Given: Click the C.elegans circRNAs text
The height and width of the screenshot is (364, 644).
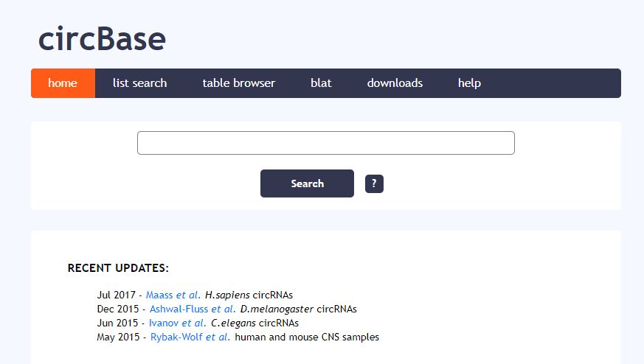Looking at the screenshot, I should (255, 323).
